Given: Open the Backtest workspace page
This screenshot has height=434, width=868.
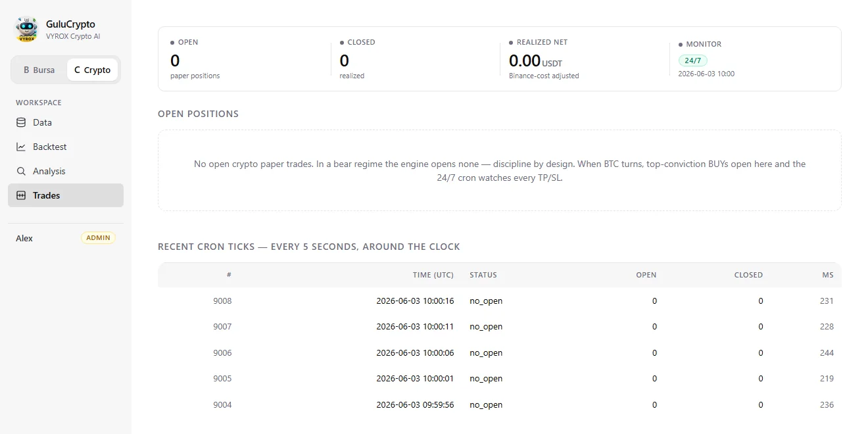Looking at the screenshot, I should pos(66,147).
